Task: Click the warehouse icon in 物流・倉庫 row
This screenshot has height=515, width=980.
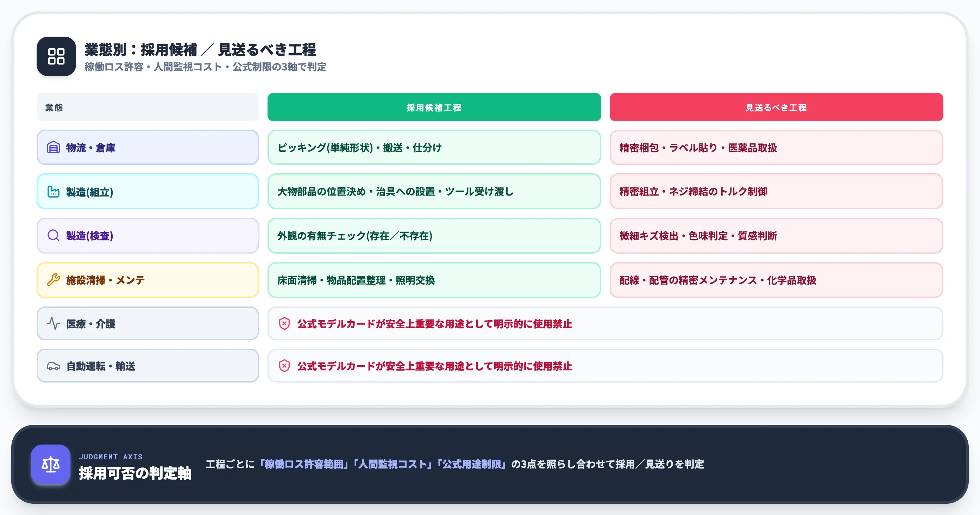Action: [53, 147]
